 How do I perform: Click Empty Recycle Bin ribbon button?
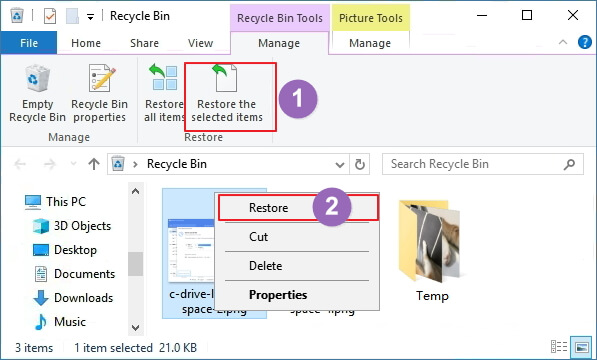point(37,93)
